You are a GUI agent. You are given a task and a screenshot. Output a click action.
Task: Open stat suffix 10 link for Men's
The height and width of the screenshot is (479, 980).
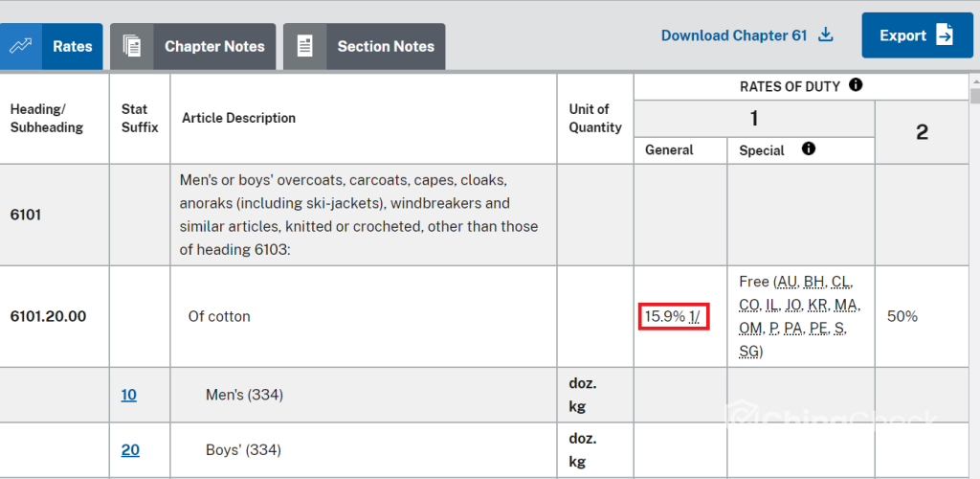[x=129, y=395]
